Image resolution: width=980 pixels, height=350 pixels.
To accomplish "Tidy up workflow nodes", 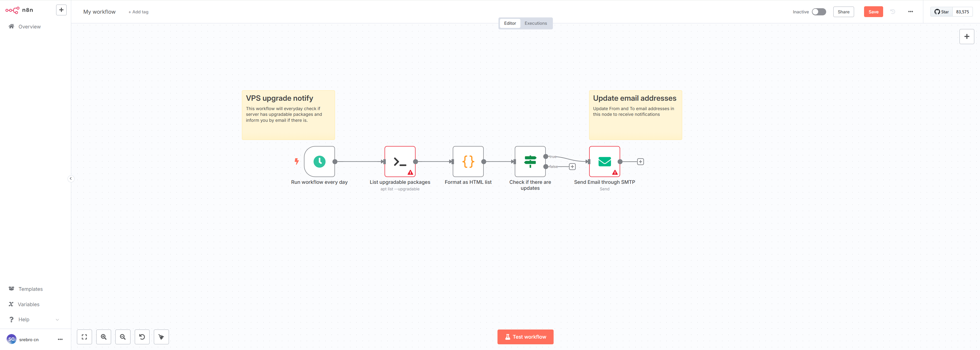I will tap(161, 337).
